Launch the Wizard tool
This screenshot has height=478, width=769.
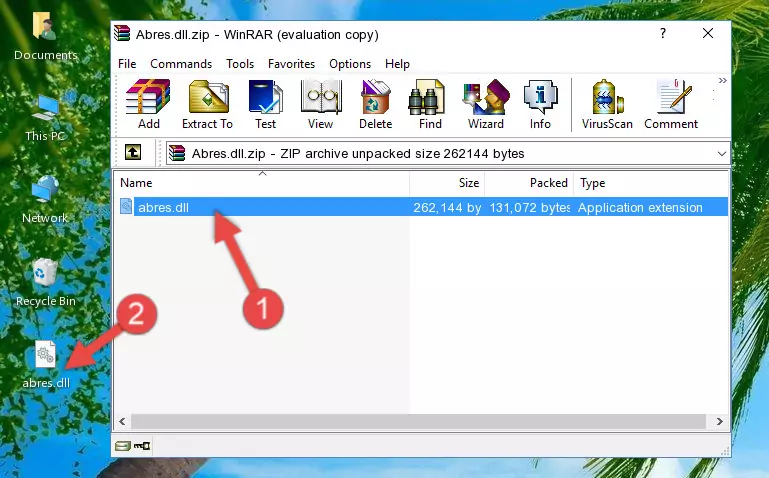[486, 104]
